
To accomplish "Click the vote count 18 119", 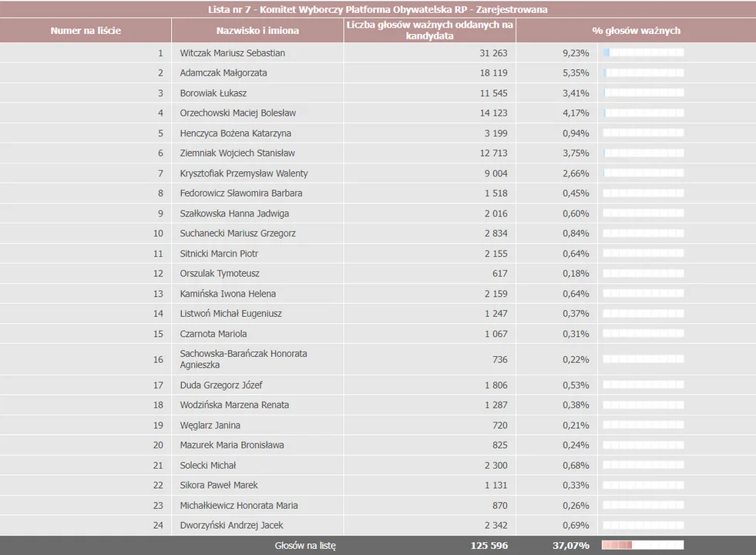I will (x=493, y=72).
